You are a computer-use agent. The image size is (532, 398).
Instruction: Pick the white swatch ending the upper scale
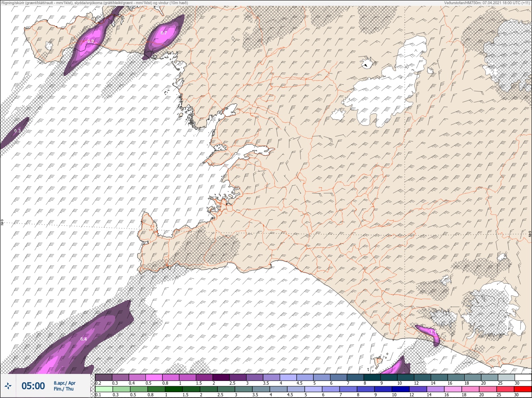tap(522, 378)
